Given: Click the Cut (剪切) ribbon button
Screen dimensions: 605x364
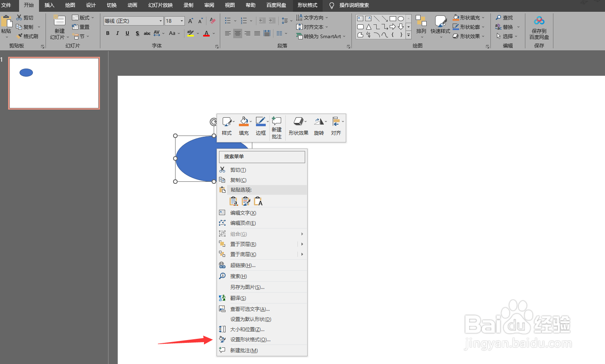Looking at the screenshot, I should (25, 17).
